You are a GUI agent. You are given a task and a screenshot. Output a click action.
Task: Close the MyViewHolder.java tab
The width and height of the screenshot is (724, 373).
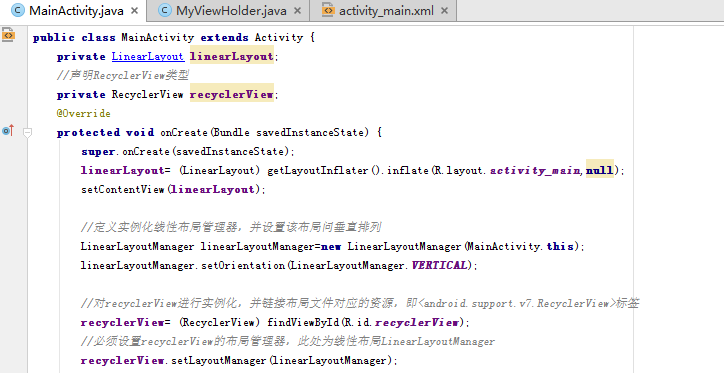pyautogui.click(x=298, y=11)
